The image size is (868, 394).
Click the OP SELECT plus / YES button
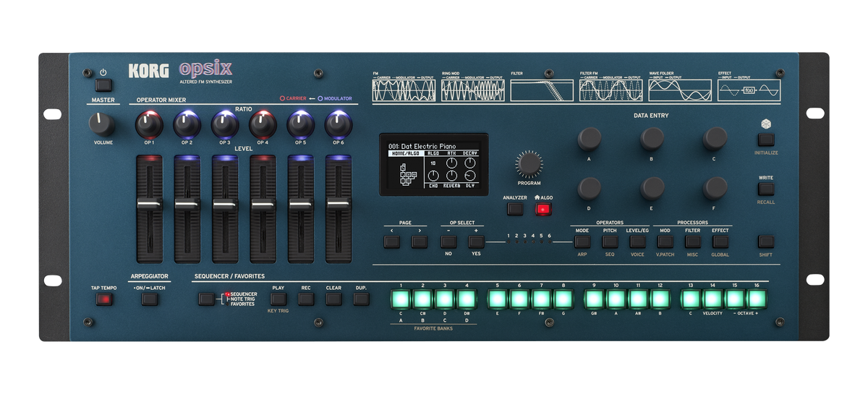point(476,241)
